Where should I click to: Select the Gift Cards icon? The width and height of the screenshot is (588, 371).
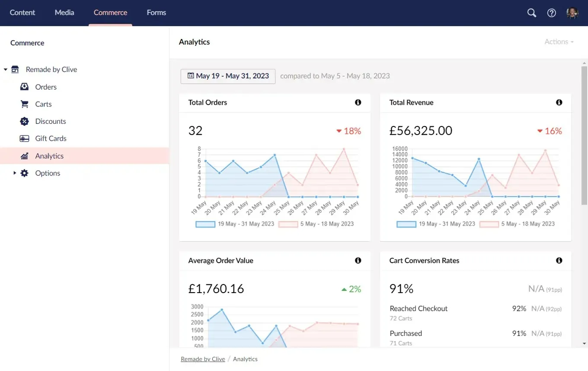click(x=25, y=138)
